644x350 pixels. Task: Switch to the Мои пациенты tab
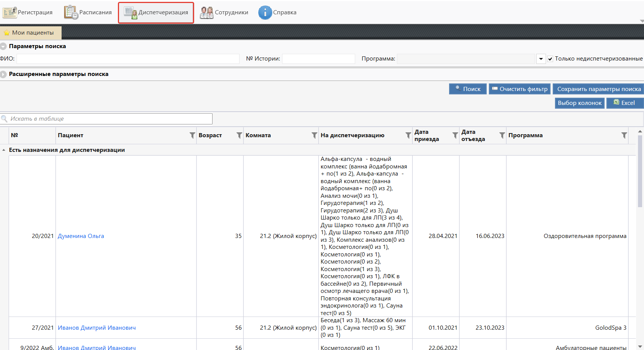31,33
